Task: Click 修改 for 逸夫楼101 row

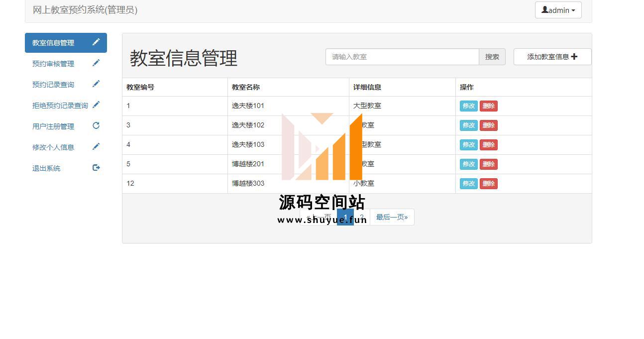Action: pos(468,106)
